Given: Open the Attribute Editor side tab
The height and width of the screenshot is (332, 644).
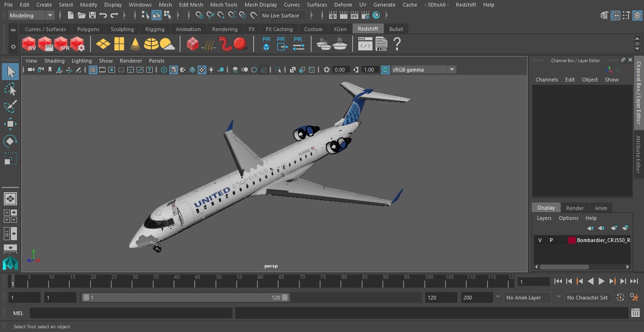Looking at the screenshot, I should point(638,154).
